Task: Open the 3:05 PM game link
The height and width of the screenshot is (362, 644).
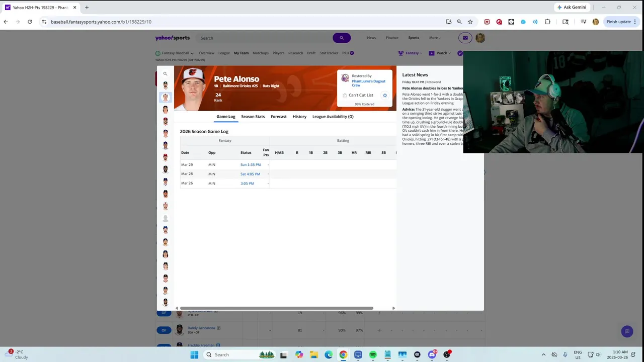Action: pyautogui.click(x=247, y=184)
